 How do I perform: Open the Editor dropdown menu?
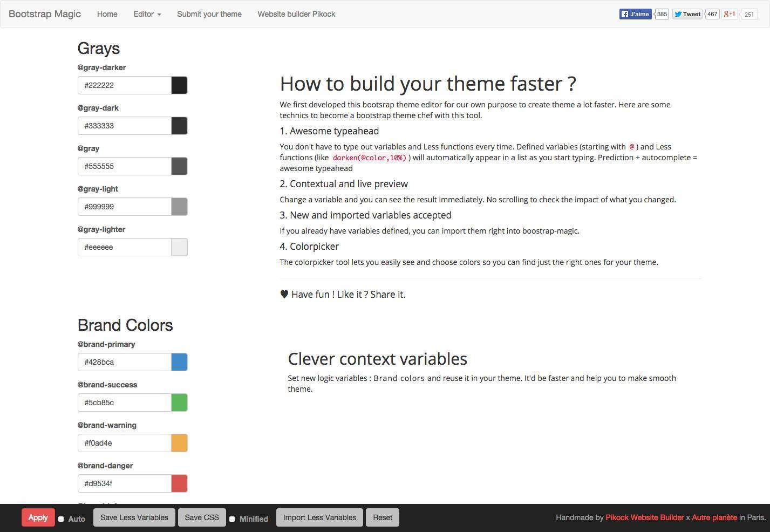(x=147, y=14)
